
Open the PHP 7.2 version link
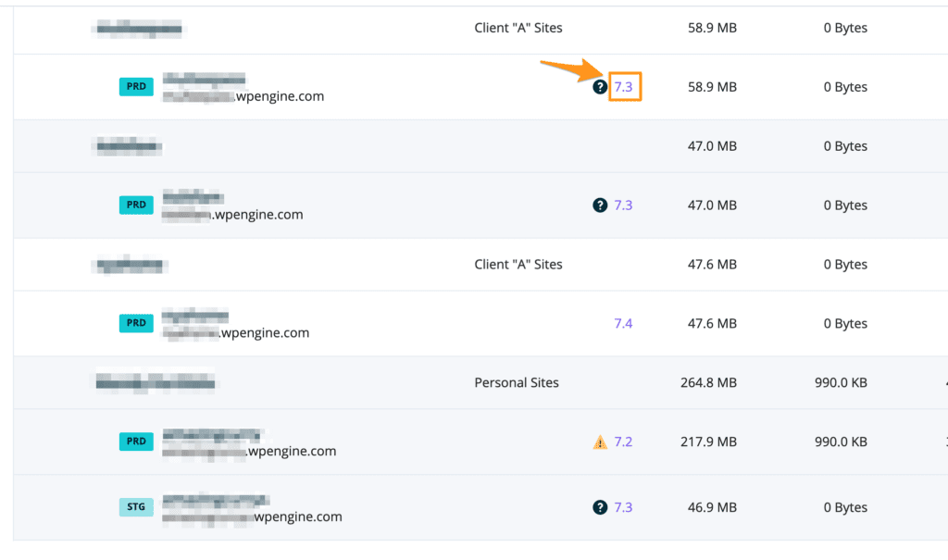pos(623,442)
